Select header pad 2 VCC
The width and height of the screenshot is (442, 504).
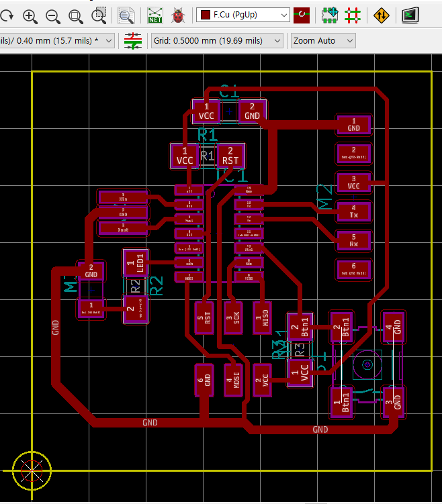(x=262, y=380)
